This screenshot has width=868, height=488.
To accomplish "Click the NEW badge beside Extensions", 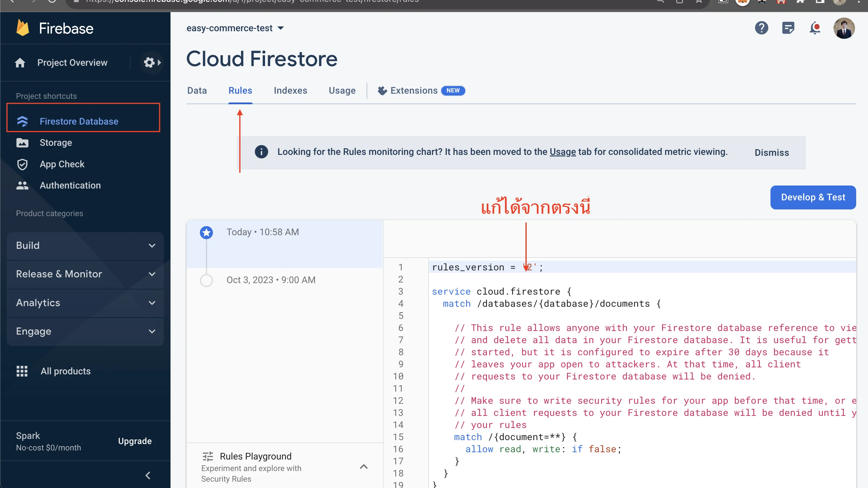I will [453, 90].
